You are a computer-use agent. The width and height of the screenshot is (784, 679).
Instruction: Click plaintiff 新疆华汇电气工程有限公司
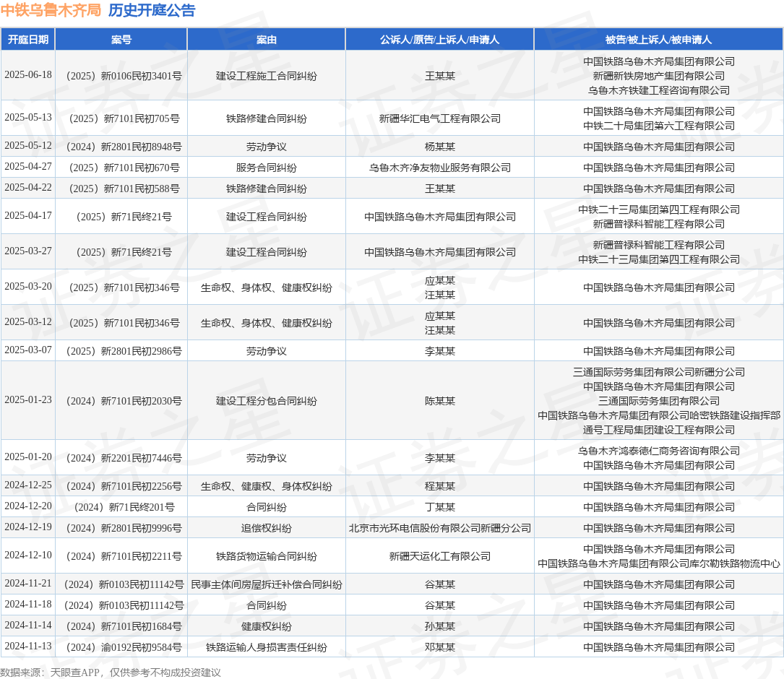coord(439,118)
